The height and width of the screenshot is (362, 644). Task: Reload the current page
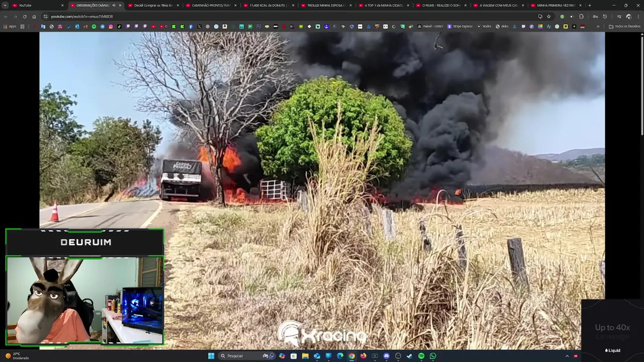25,16
